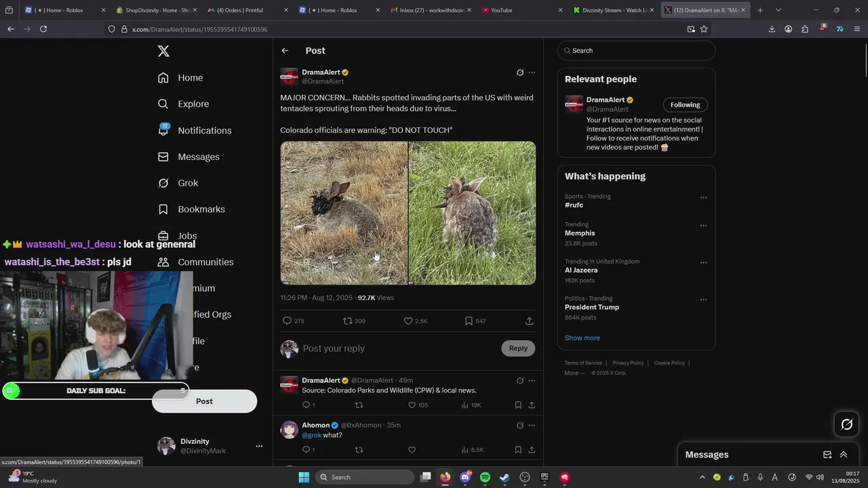868x488 pixels.
Task: Switch to the YouTube browser tab
Action: tap(521, 10)
